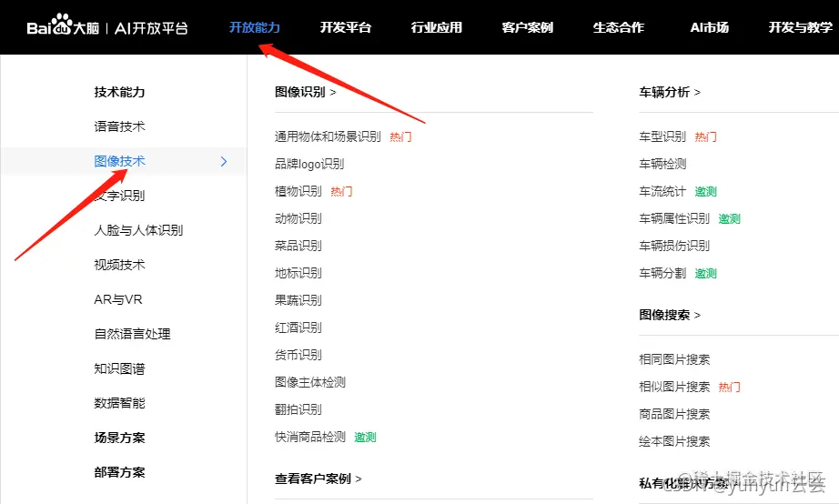Open 车辆属性识别 link
The height and width of the screenshot is (504, 839).
click(674, 218)
